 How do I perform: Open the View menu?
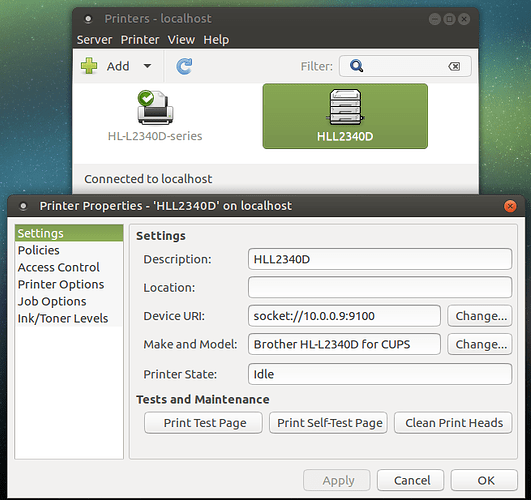(x=181, y=40)
